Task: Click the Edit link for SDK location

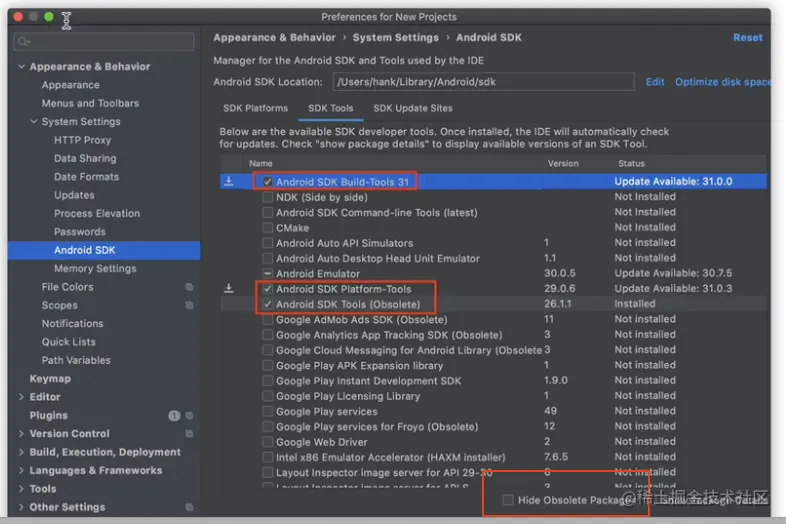Action: [655, 82]
